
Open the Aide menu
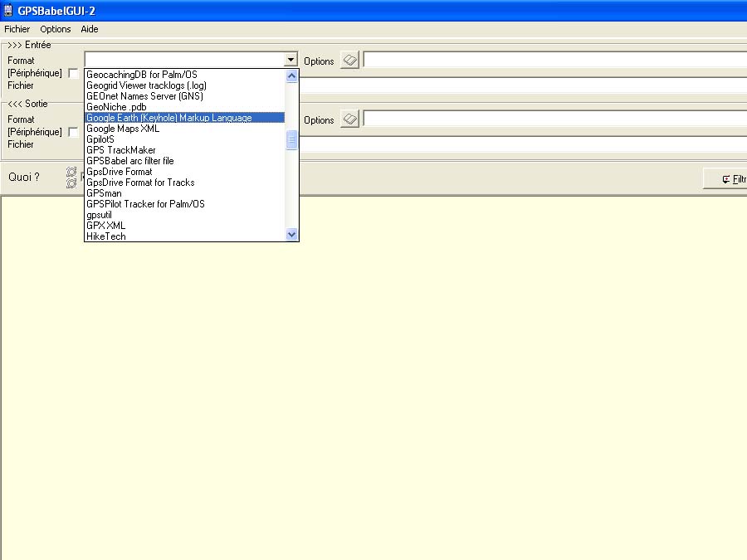pos(90,29)
